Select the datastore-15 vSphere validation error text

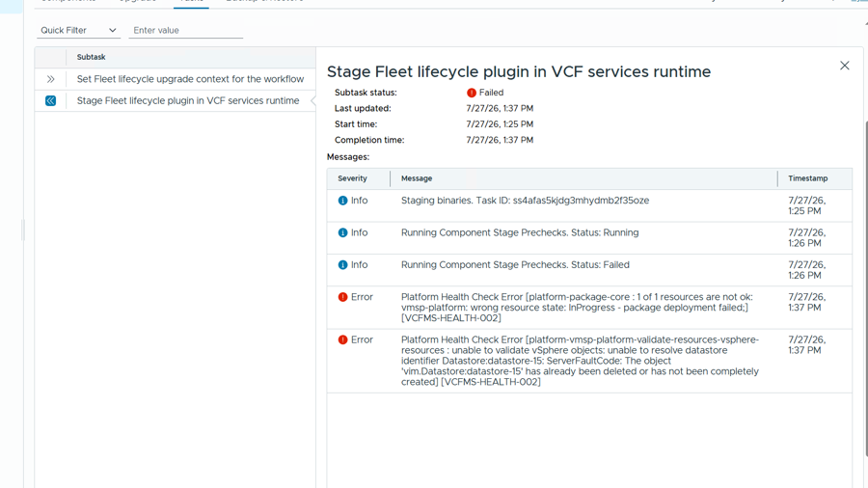581,361
